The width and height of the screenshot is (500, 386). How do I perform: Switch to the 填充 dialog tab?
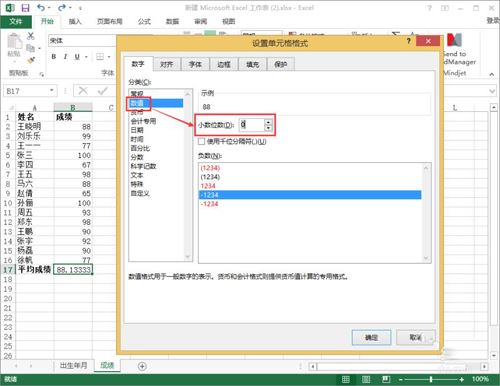(x=252, y=64)
